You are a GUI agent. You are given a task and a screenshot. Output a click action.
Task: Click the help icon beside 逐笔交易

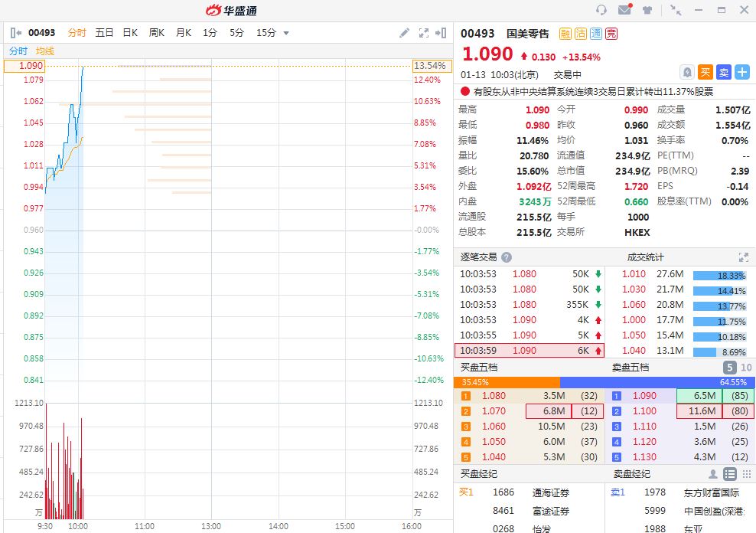click(x=506, y=258)
